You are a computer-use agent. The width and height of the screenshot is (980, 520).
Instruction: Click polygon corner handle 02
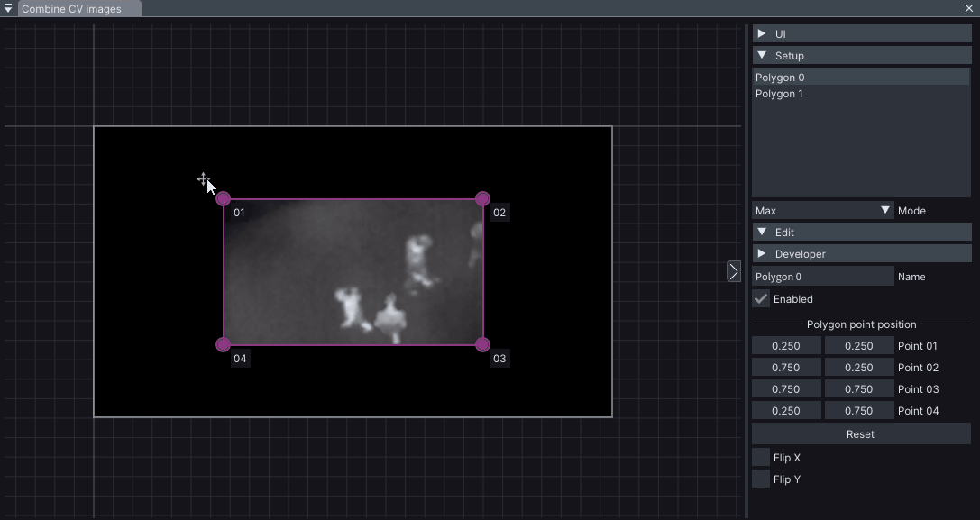(x=482, y=198)
